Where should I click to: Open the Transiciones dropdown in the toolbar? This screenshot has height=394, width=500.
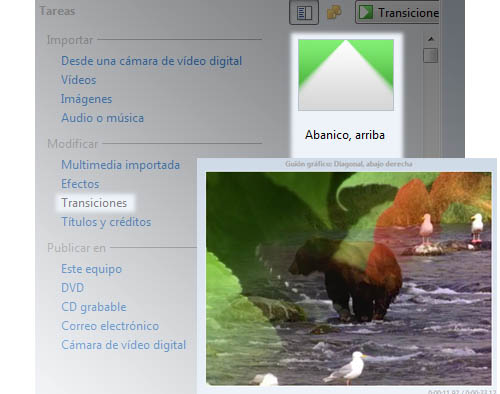point(397,12)
